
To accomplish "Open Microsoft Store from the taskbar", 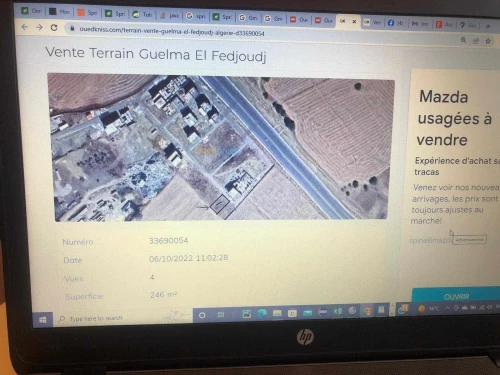I will point(292,313).
